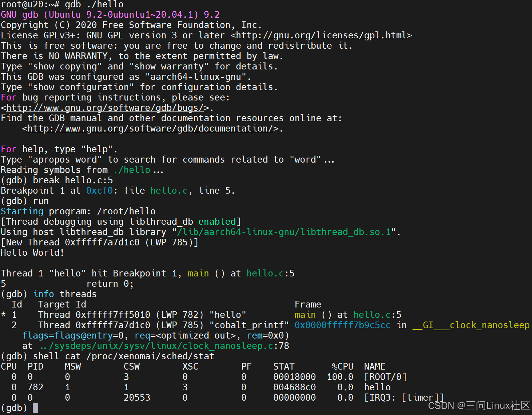
Task: Click the 'Thread 1 "hello" hit Breakpoint 1' line
Action: tap(148, 273)
